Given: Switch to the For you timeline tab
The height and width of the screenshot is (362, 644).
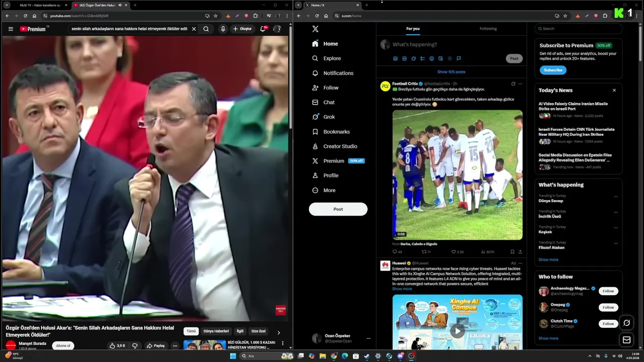Looking at the screenshot, I should [x=413, y=29].
